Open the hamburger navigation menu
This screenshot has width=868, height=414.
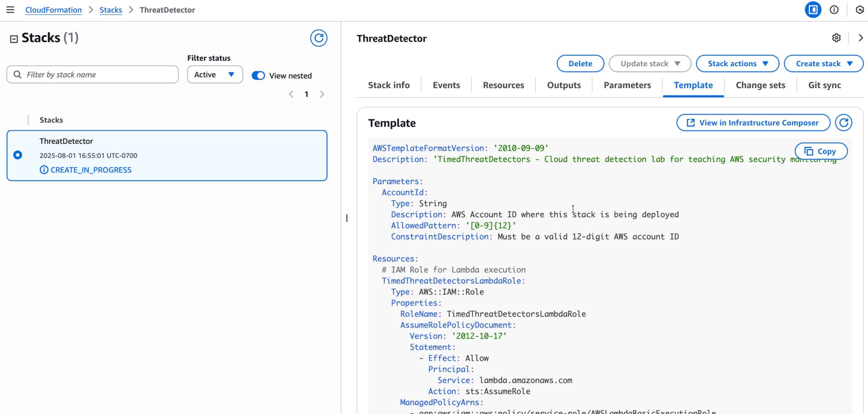[10, 9]
